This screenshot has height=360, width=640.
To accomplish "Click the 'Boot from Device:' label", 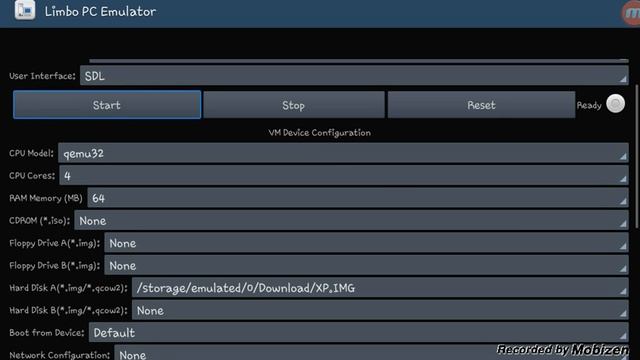I will [x=47, y=333].
